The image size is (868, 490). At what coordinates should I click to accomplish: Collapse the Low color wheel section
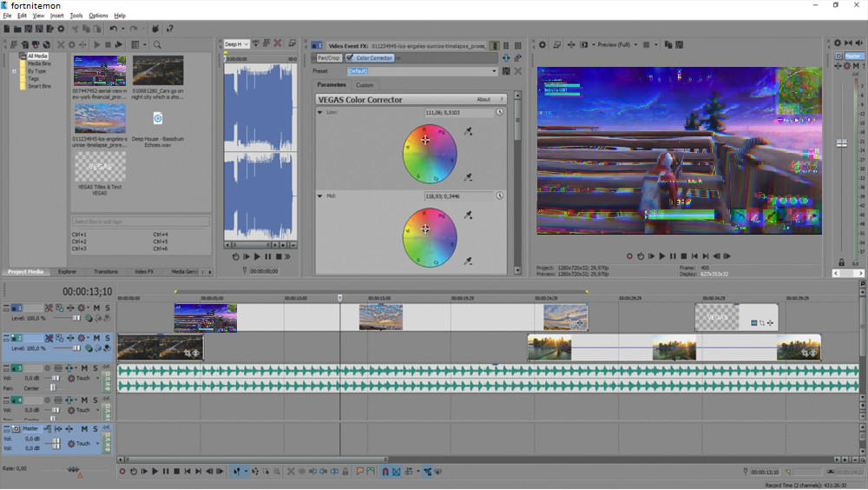[320, 112]
